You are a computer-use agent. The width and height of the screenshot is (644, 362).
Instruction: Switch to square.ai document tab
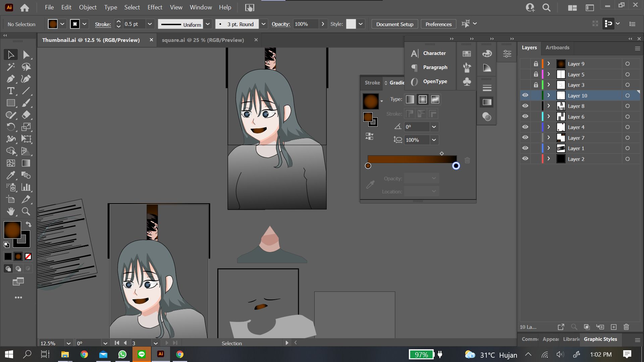(203, 40)
